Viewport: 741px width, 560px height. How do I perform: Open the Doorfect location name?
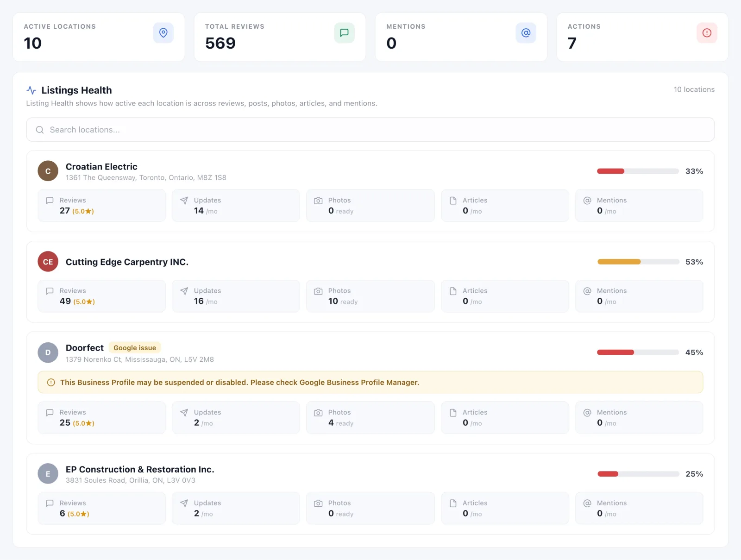point(85,348)
